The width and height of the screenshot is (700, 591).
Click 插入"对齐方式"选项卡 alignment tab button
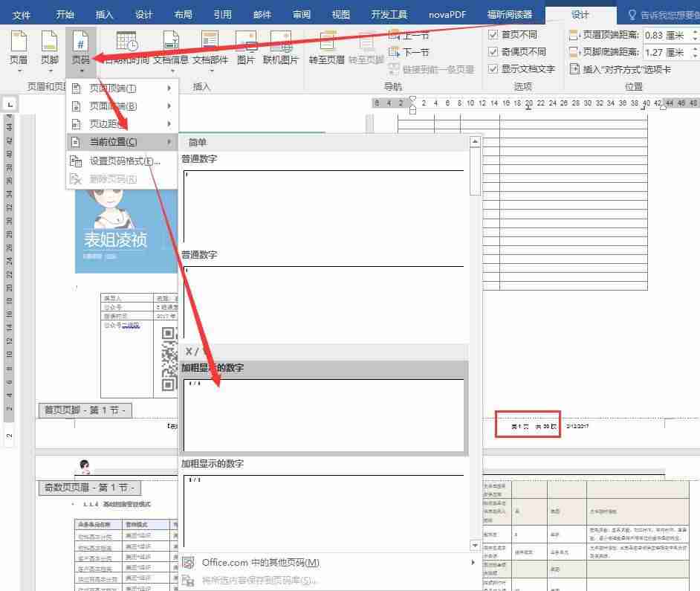point(620,69)
